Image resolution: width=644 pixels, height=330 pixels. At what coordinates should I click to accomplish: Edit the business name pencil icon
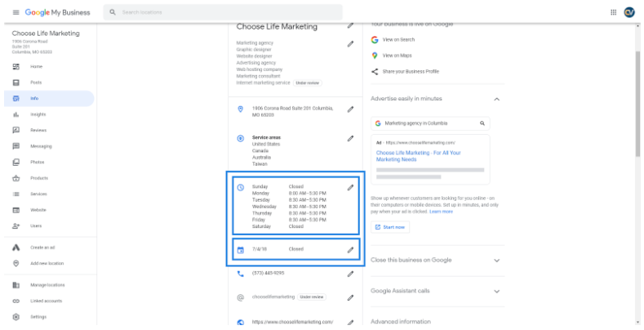[350, 25]
